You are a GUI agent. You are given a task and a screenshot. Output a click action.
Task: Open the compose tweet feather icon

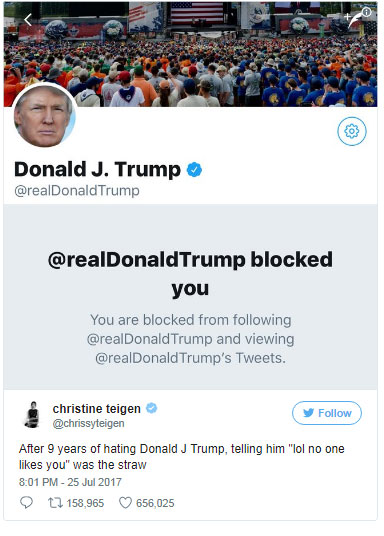click(354, 21)
